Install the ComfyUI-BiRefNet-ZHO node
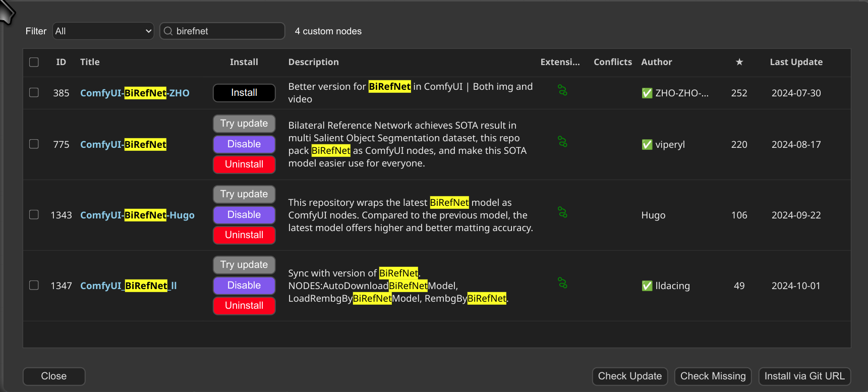 point(244,93)
